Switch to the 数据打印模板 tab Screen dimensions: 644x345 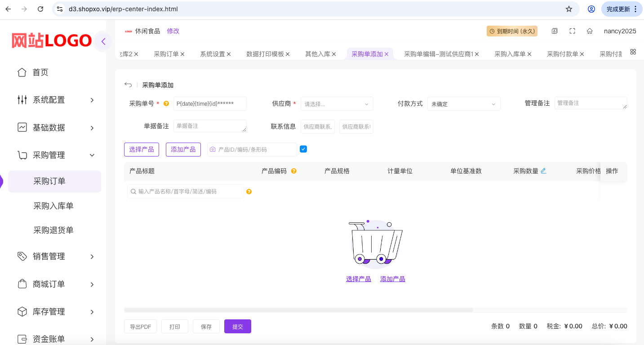coord(265,54)
